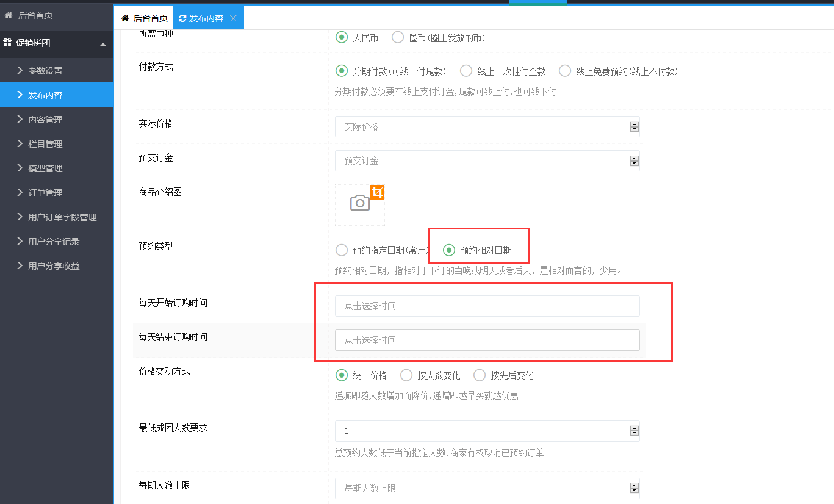
Task: Open 内容管理 from the sidebar menu
Action: coord(45,120)
